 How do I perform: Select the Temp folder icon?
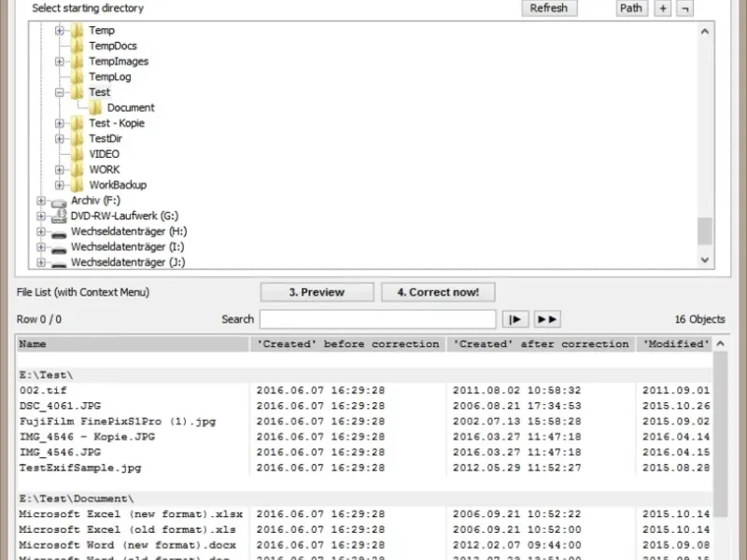click(77, 31)
